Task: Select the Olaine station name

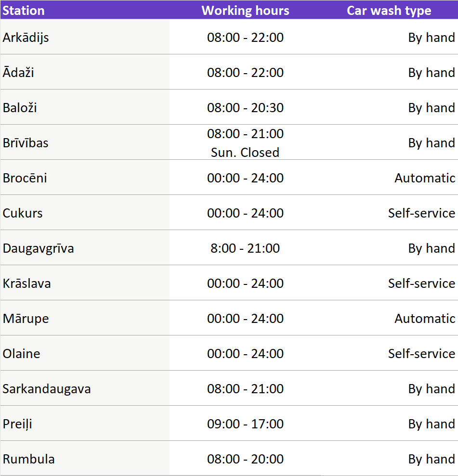Action: [x=22, y=354]
